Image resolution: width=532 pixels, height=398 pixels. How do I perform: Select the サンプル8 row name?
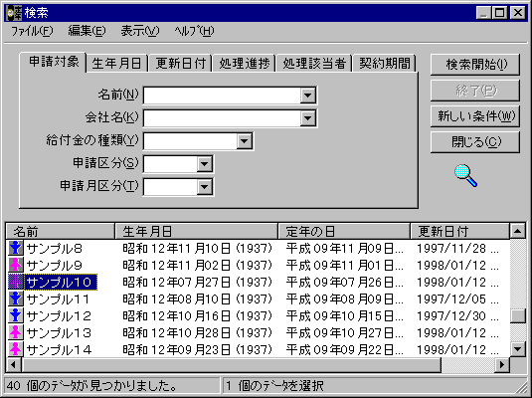pos(55,249)
